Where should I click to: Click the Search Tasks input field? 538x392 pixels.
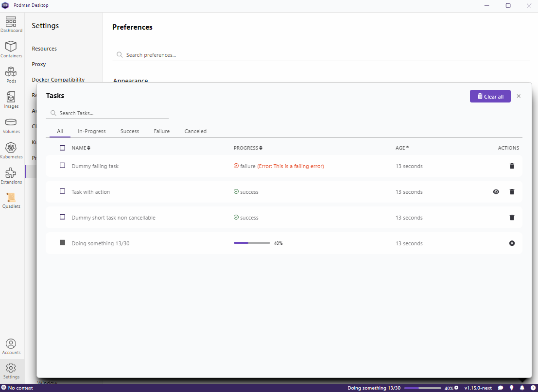coord(107,113)
